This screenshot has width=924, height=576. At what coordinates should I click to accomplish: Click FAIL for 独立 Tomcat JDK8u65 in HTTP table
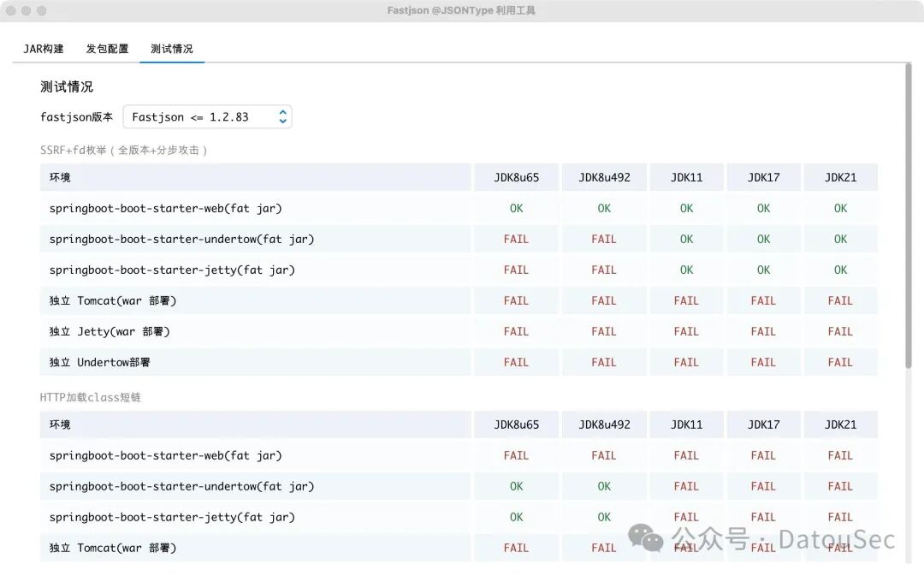(516, 548)
